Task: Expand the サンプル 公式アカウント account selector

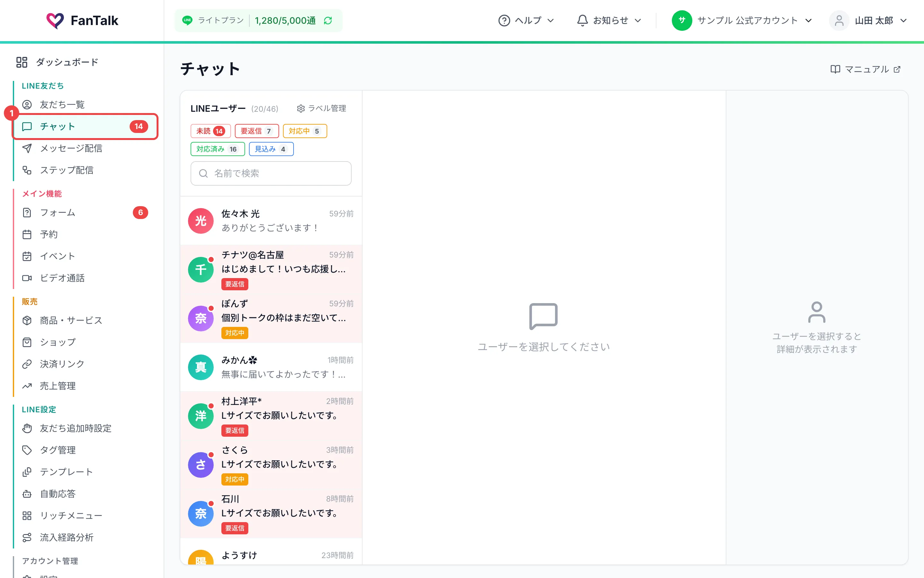Action: (x=742, y=21)
